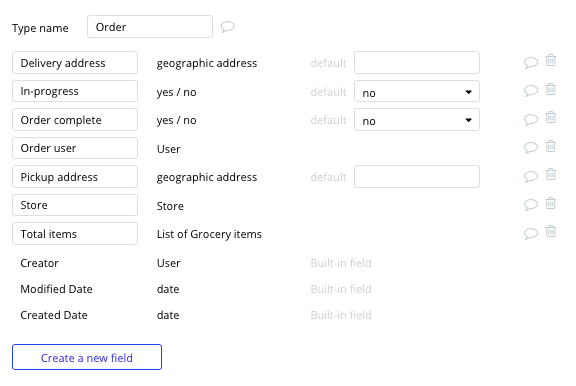Image resolution: width=576 pixels, height=386 pixels.
Task: Click User type of Order user row
Action: click(168, 149)
